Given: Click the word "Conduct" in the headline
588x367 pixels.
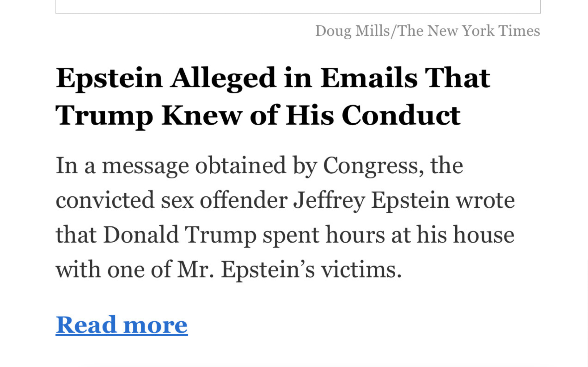Looking at the screenshot, I should [401, 115].
